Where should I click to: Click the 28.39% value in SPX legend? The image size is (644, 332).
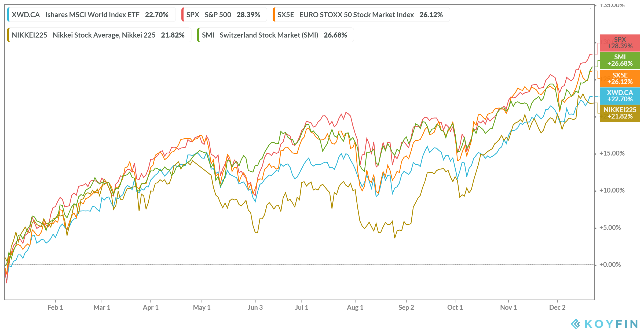pyautogui.click(x=248, y=14)
